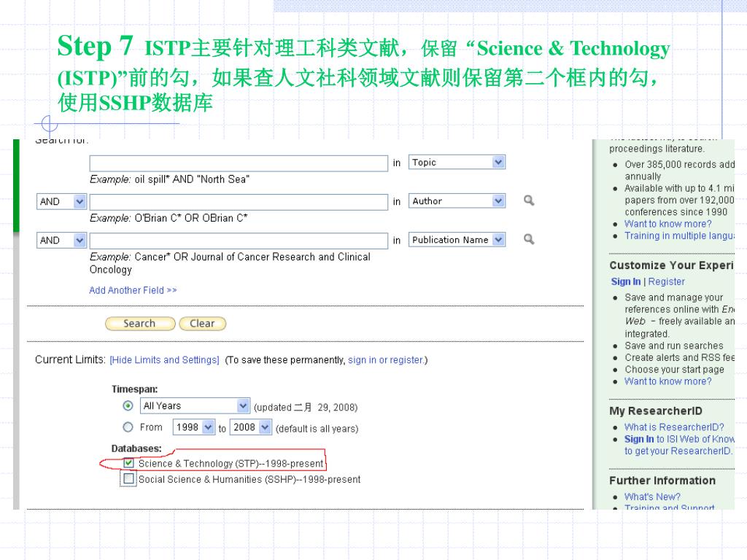The image size is (747, 560).
Task: Click the Sign In link
Action: (x=625, y=281)
